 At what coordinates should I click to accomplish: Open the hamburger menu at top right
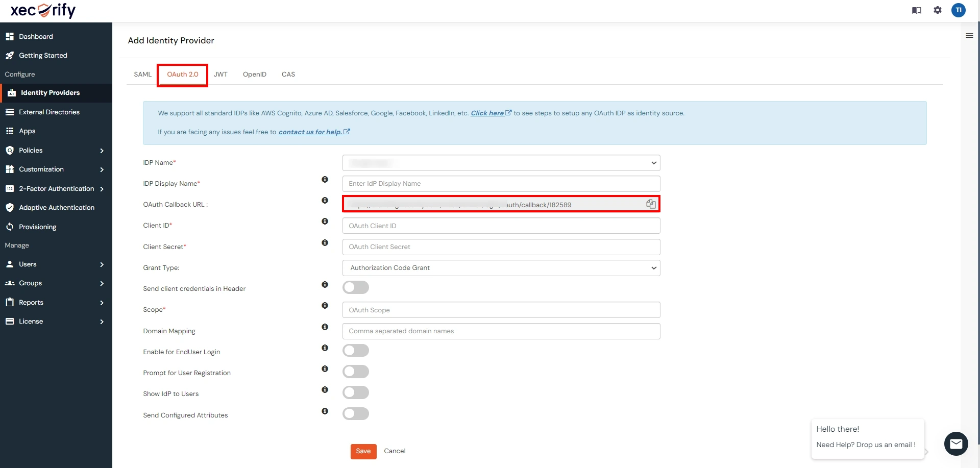969,36
